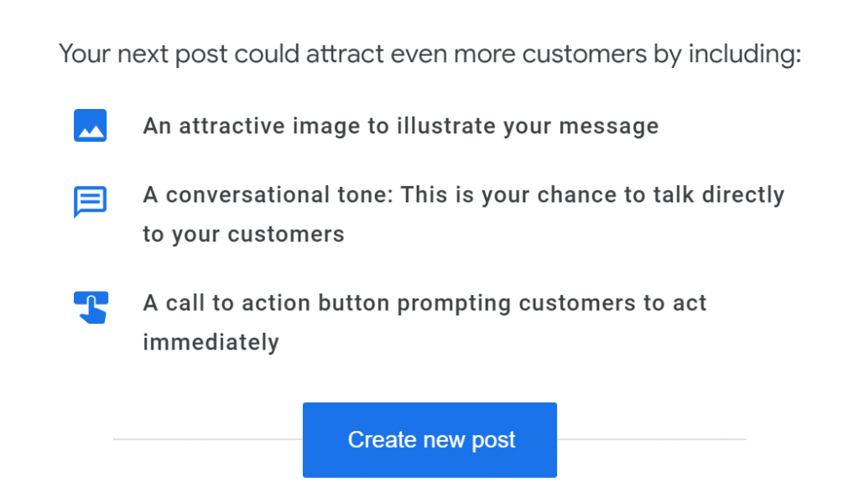Click the word immediately in the third tip

point(211,342)
